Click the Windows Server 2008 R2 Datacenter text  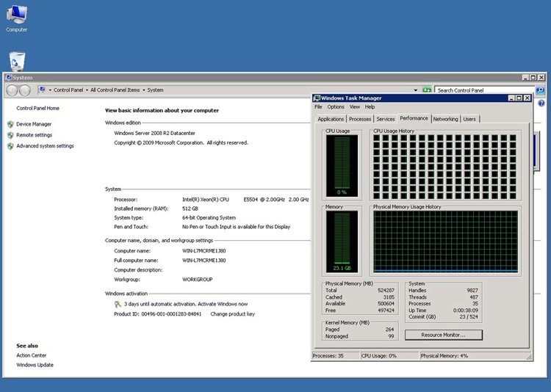(x=154, y=133)
